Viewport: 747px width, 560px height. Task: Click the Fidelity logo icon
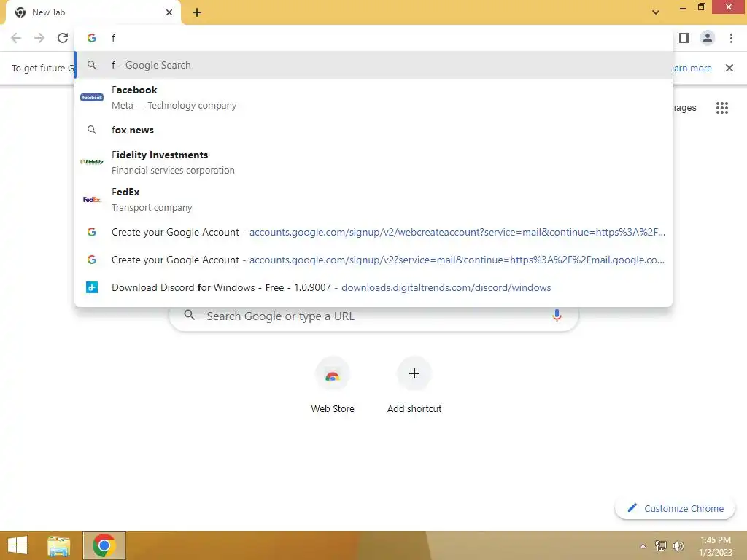[x=92, y=162]
